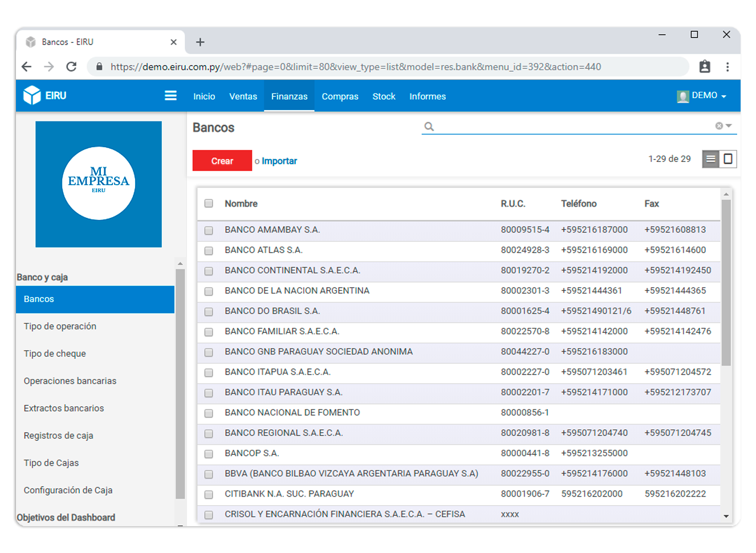Viewport: 756px width, 553px height.
Task: Open the Finanzas menu
Action: click(289, 96)
